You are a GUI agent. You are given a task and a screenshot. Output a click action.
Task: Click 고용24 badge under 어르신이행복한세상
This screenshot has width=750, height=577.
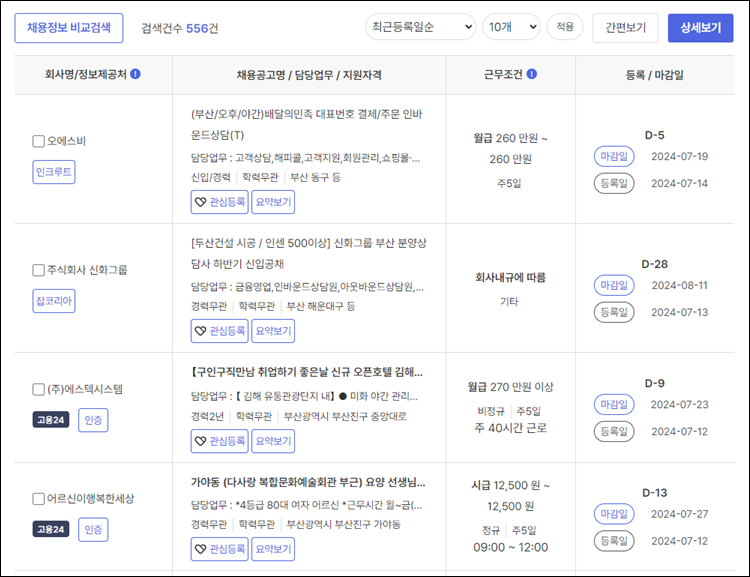tap(51, 530)
